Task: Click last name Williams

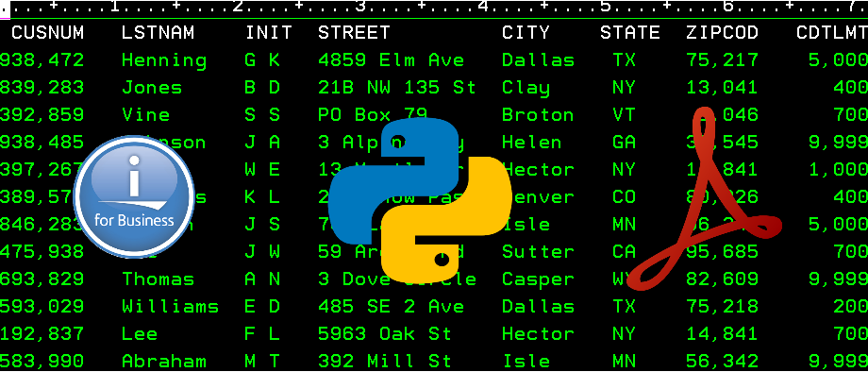Action: coord(170,306)
